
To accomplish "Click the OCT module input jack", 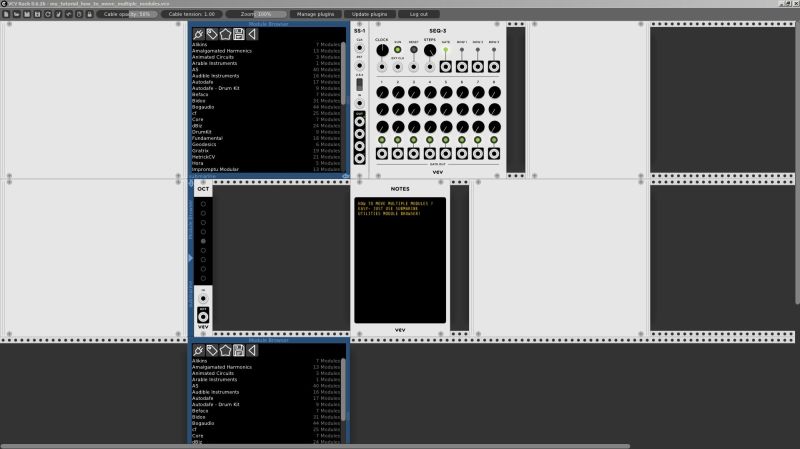I will pyautogui.click(x=203, y=298).
